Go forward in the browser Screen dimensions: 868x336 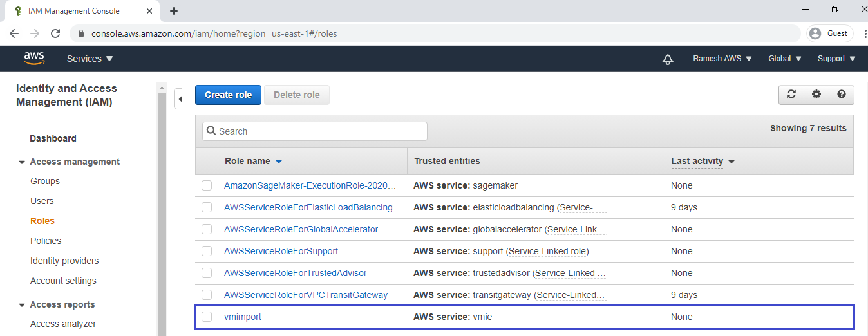pyautogui.click(x=35, y=33)
